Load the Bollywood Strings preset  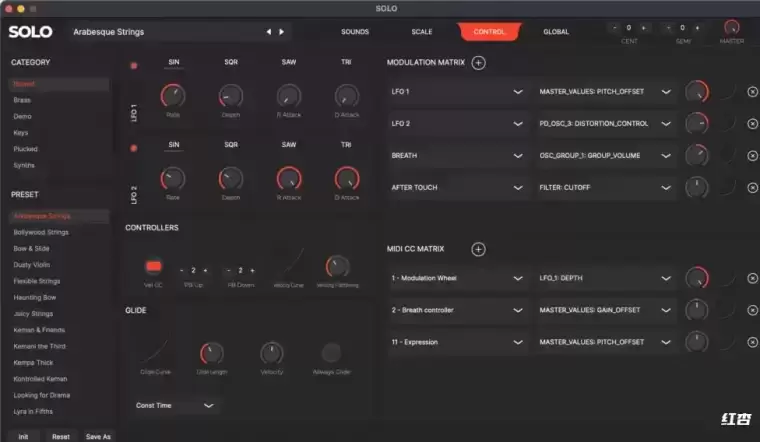[41, 232]
